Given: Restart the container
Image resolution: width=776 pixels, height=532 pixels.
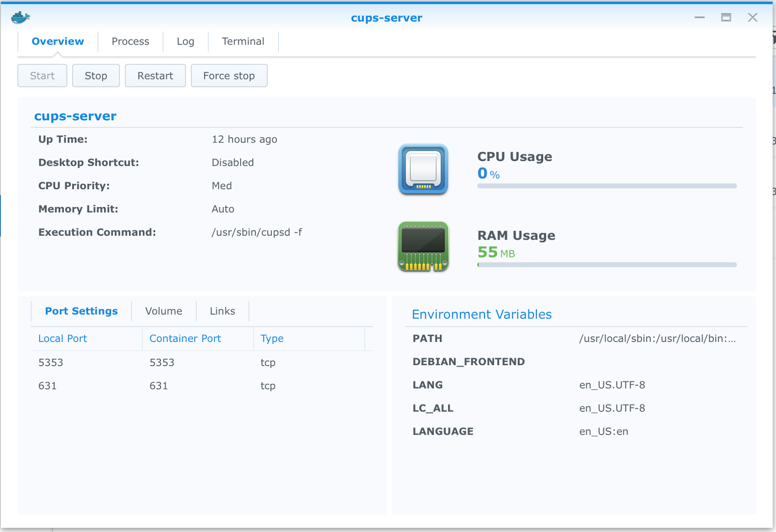Looking at the screenshot, I should pos(155,76).
